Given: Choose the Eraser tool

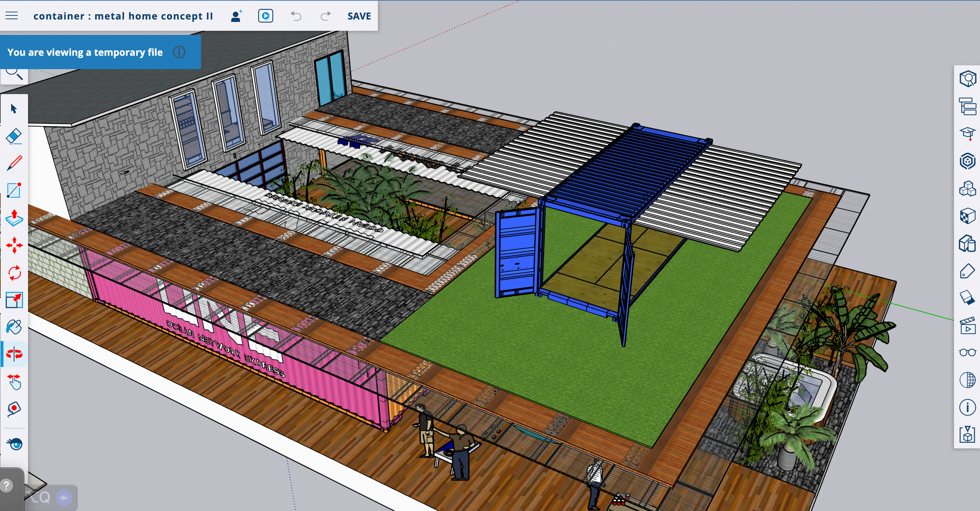Looking at the screenshot, I should 14,136.
